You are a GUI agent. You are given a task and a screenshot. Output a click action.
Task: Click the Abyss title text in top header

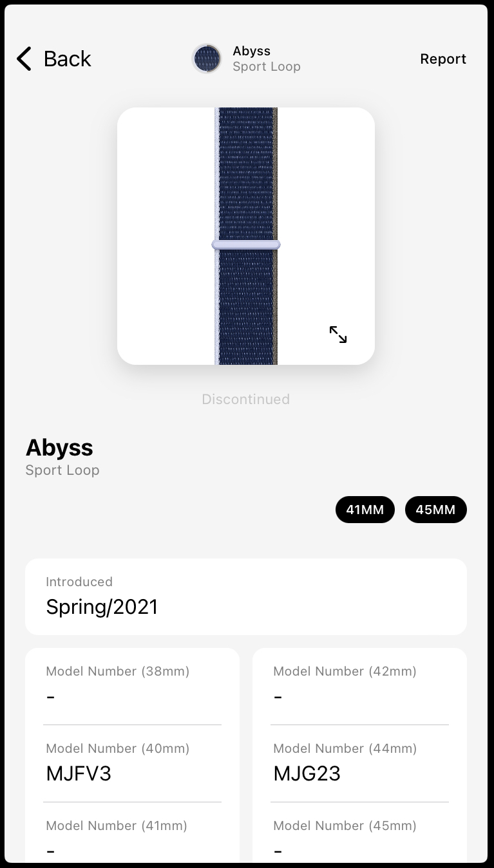252,51
